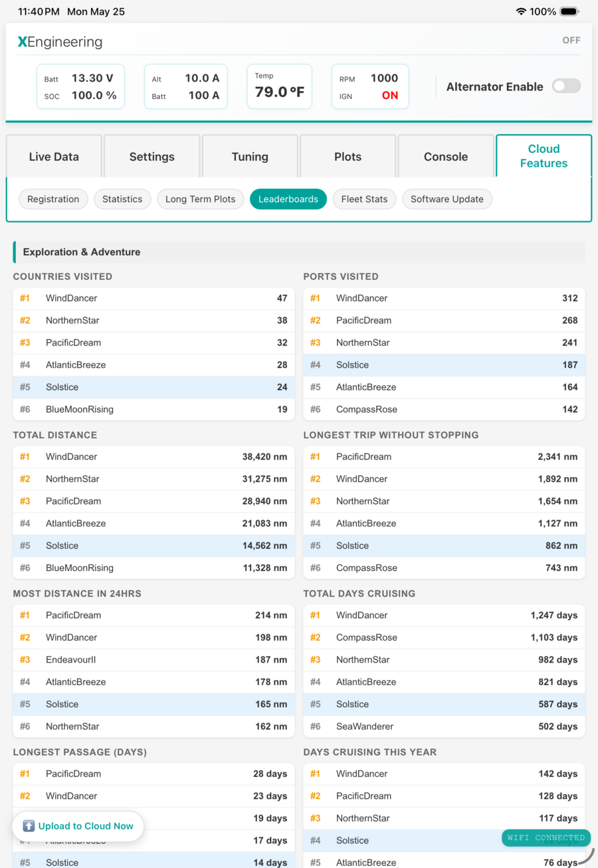598x868 pixels.
Task: Click the Alt 10.0 A current card
Action: pos(186,86)
